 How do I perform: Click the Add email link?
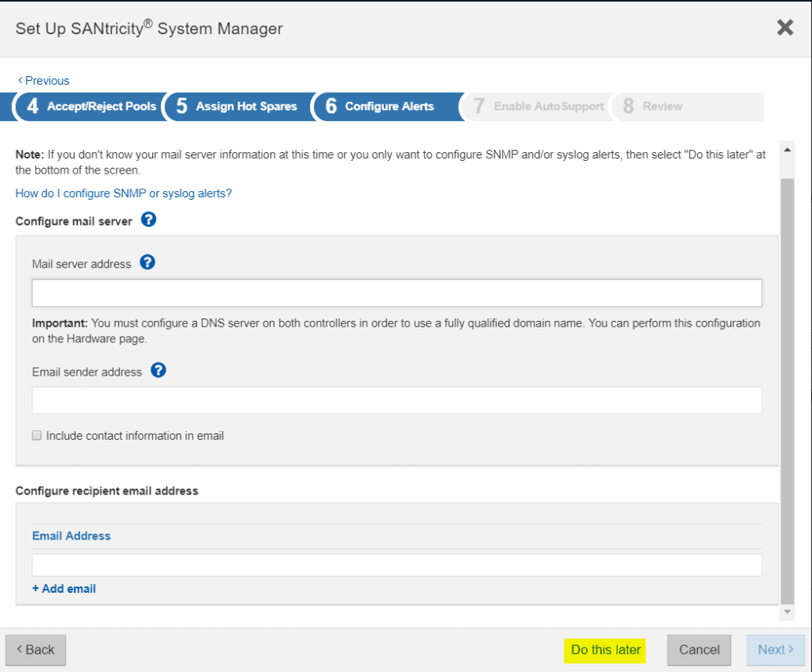(x=63, y=588)
